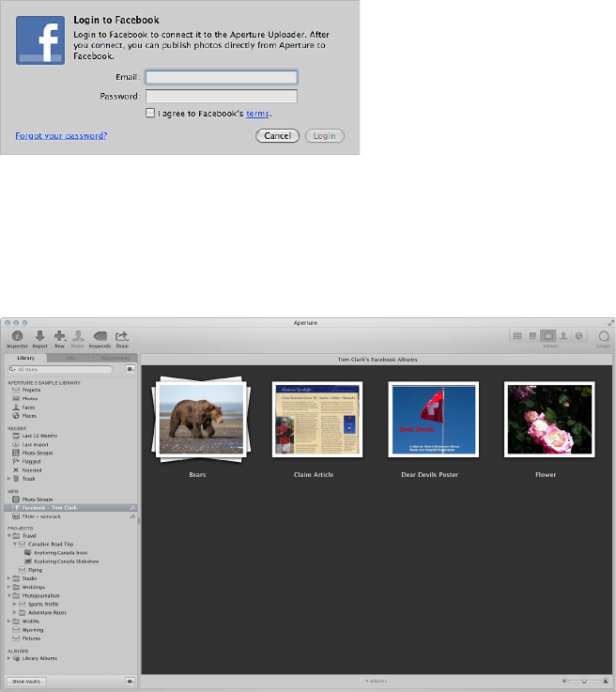The height and width of the screenshot is (692, 616).
Task: Switch to Browser grid view icon
Action: (x=517, y=336)
